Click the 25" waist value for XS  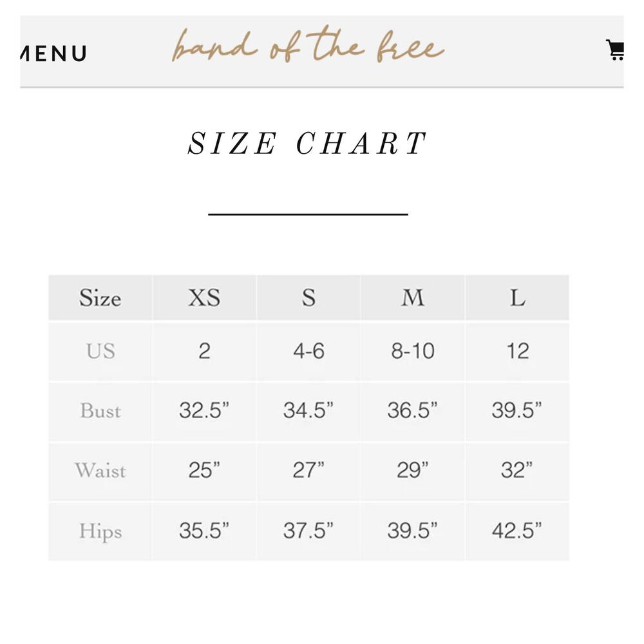pos(204,471)
